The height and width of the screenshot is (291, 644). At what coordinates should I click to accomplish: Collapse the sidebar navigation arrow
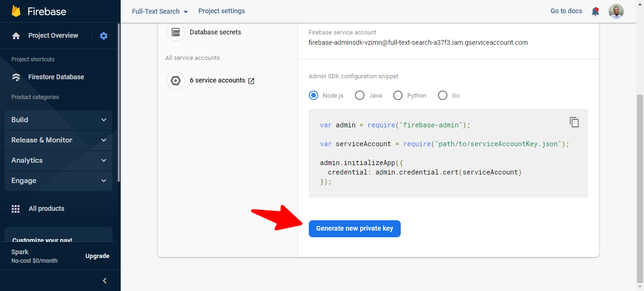pyautogui.click(x=105, y=281)
